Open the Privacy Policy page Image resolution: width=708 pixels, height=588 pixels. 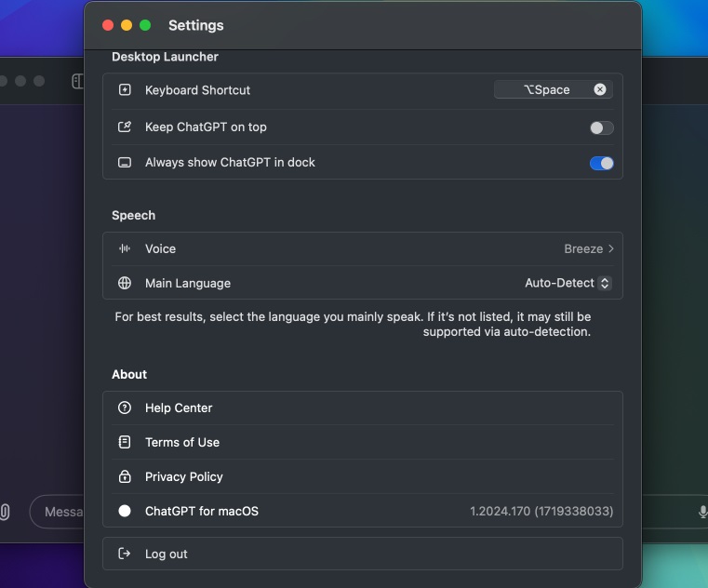pos(184,477)
